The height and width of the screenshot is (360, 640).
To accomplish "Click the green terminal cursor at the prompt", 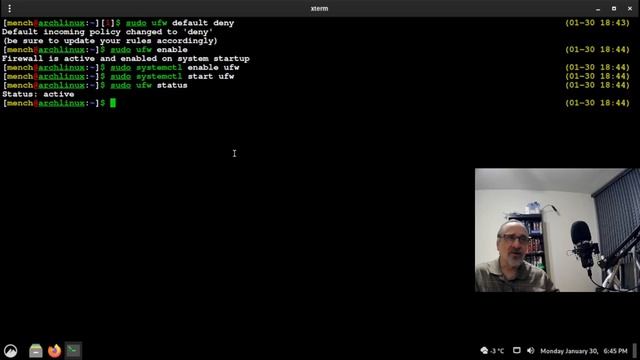I will (x=113, y=103).
